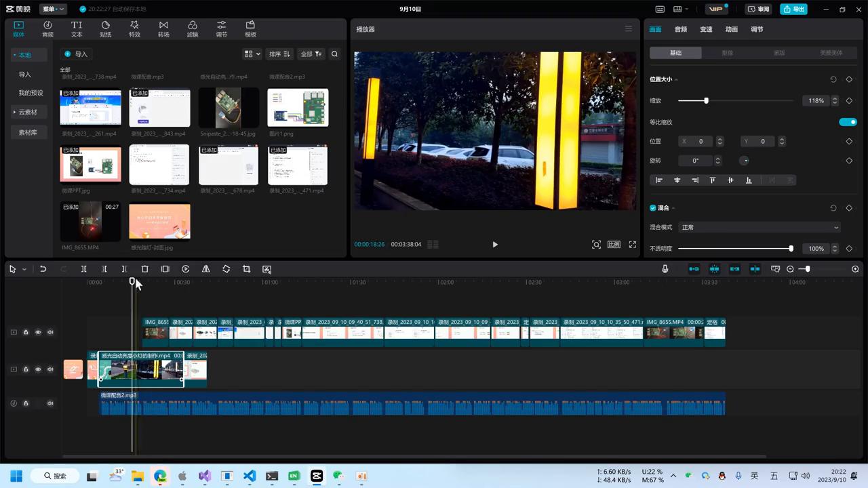Open the 全部 filter dropdown in the media panel

tap(309, 54)
